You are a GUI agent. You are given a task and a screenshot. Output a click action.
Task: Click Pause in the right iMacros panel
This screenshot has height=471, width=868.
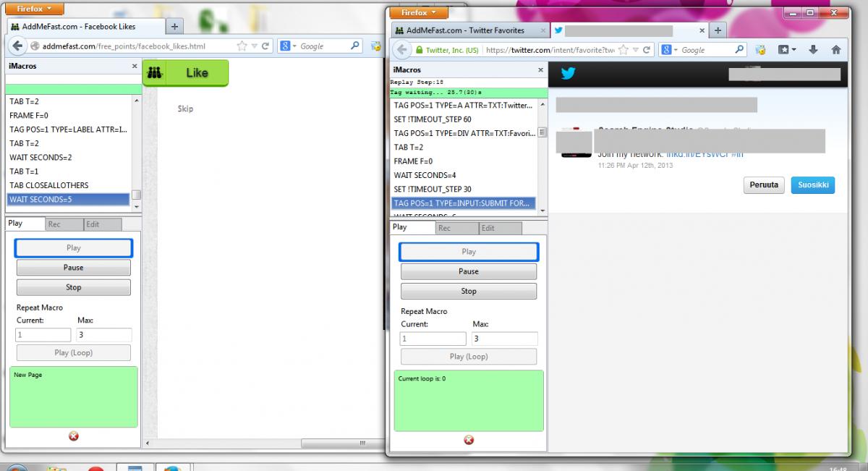pyautogui.click(x=469, y=271)
